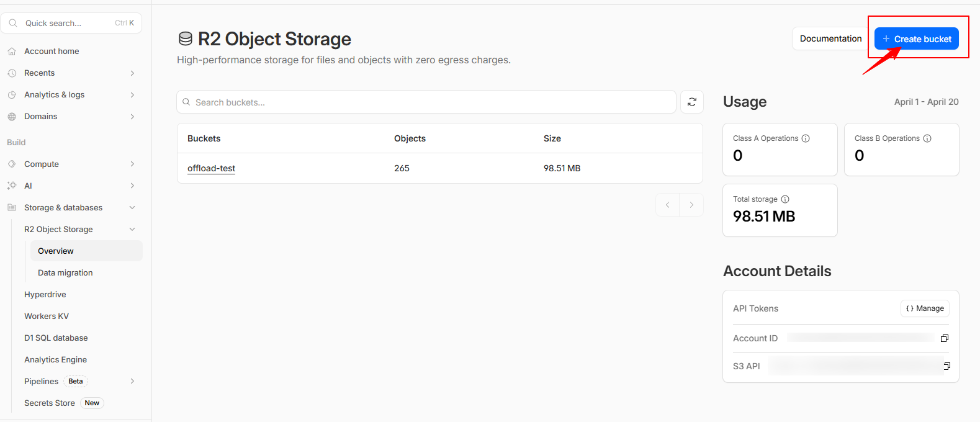The image size is (980, 422).
Task: Open the offload-test bucket link
Action: [211, 168]
